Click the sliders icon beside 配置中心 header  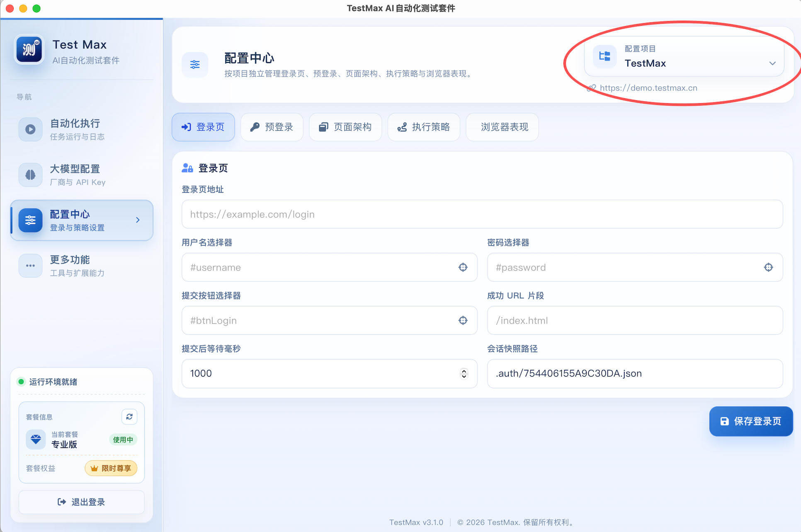coord(195,65)
